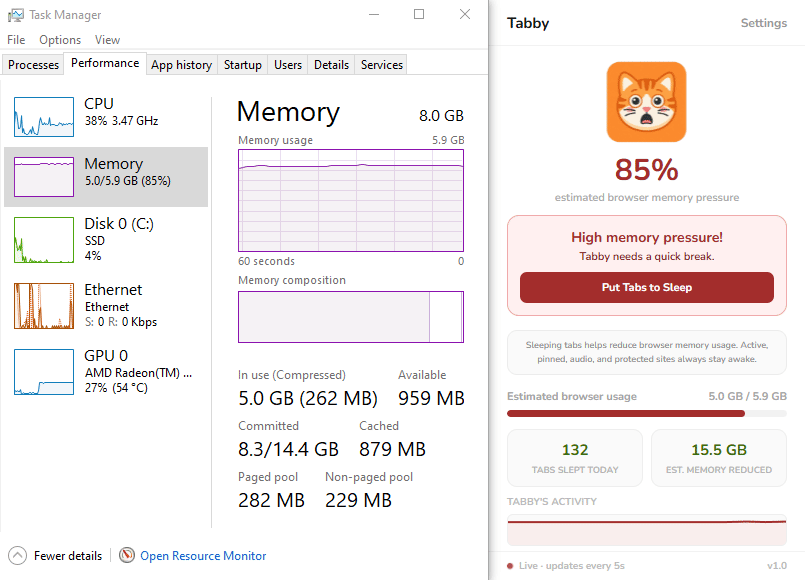Minimize the Task Manager window

point(374,14)
